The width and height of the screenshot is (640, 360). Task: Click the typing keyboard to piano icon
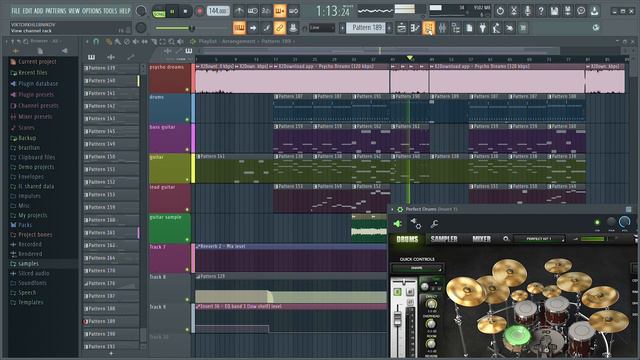pyautogui.click(x=239, y=28)
